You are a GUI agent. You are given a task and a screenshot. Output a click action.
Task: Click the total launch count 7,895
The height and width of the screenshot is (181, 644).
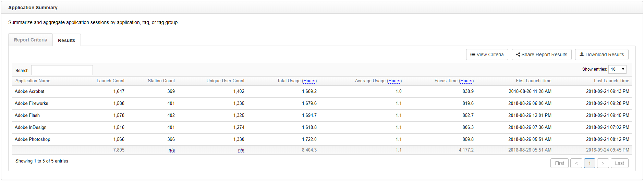pos(119,150)
